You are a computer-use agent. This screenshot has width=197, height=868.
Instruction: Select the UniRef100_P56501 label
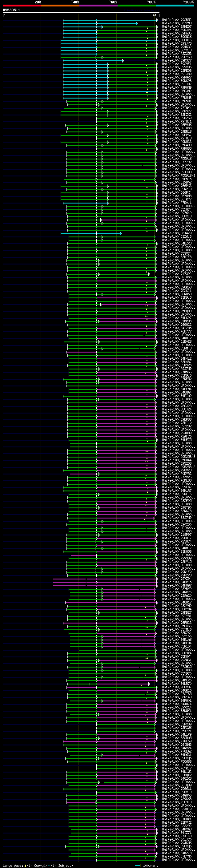coord(177,101)
